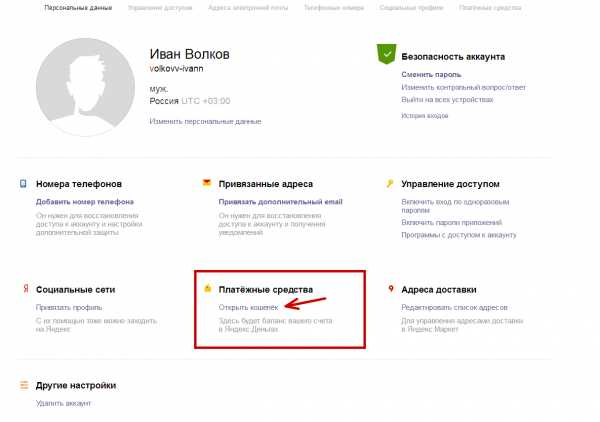This screenshot has width=600, height=422.
Task: Click the name Иван Волков
Action: click(x=189, y=54)
